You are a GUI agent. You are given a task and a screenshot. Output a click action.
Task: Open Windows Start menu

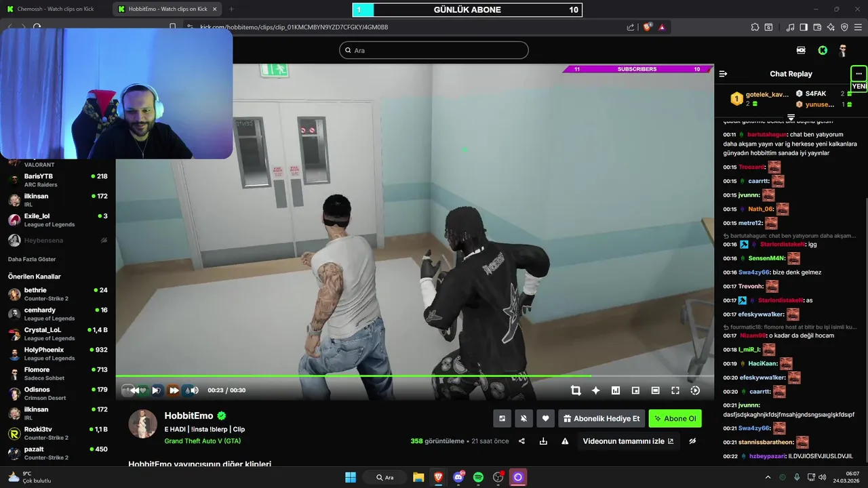click(x=351, y=477)
